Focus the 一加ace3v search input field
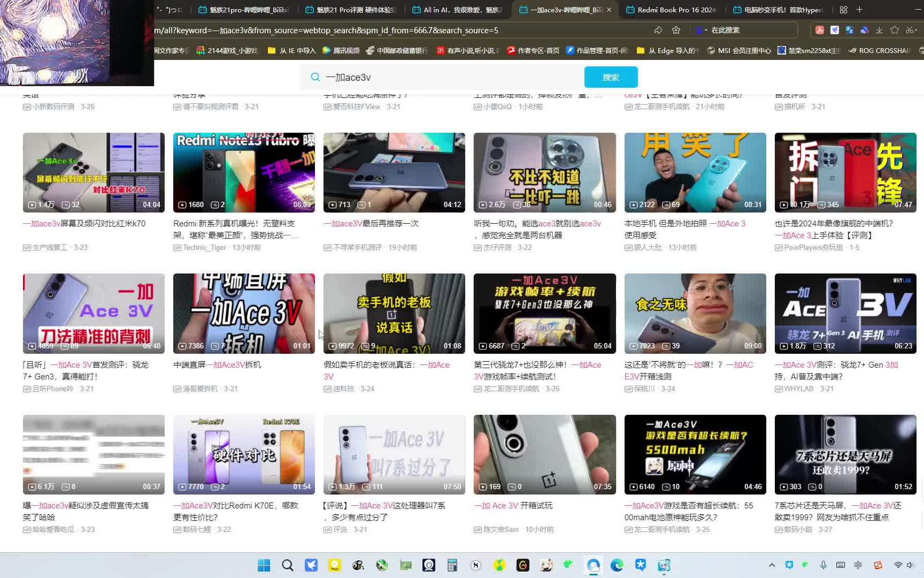The width and height of the screenshot is (924, 578). (x=449, y=77)
